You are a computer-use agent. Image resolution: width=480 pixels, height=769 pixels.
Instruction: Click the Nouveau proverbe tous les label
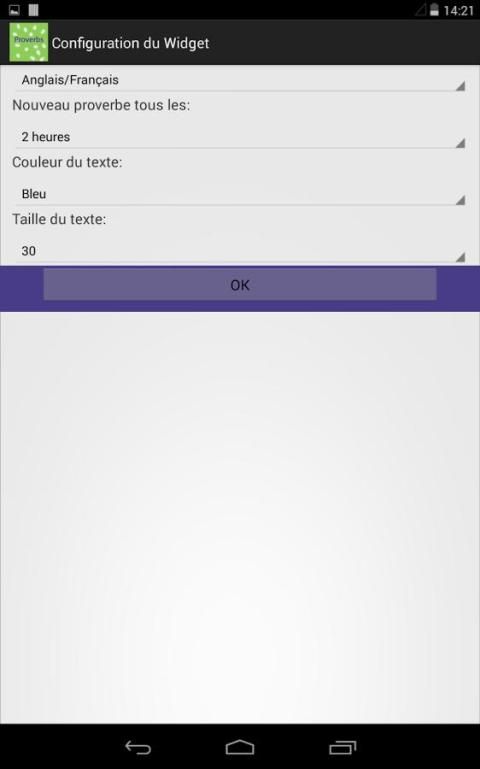point(101,105)
